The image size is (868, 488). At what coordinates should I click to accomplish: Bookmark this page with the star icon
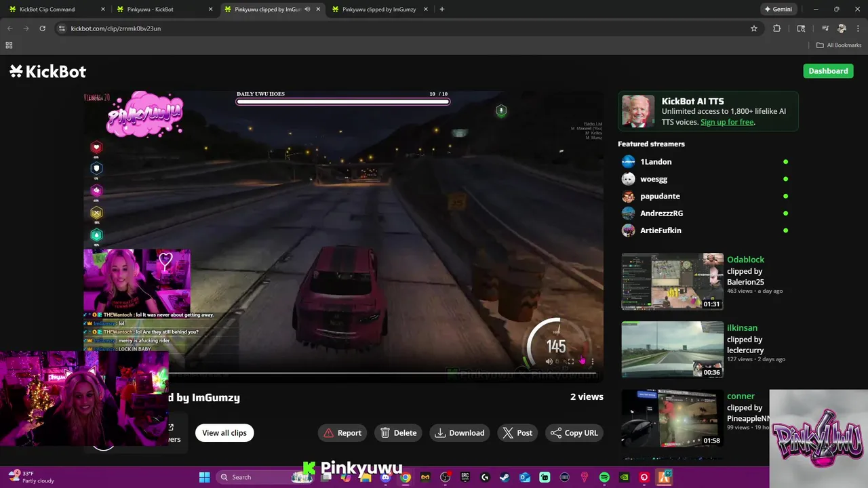[753, 28]
